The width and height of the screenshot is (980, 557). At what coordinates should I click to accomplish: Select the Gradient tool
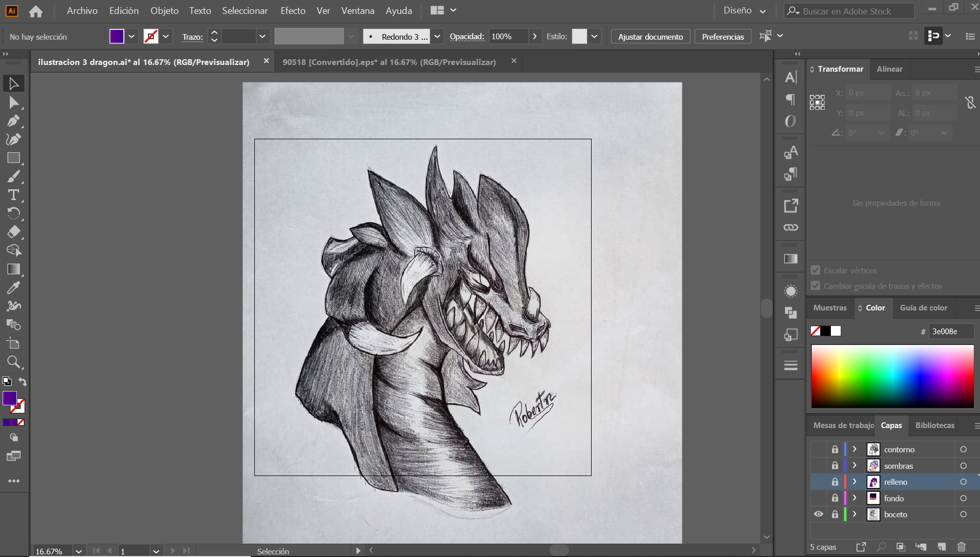14,269
